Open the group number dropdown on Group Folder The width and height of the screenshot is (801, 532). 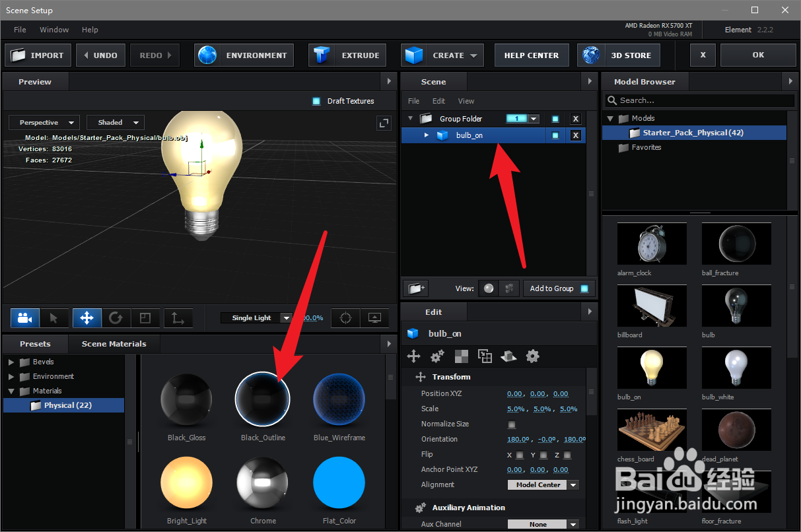534,119
